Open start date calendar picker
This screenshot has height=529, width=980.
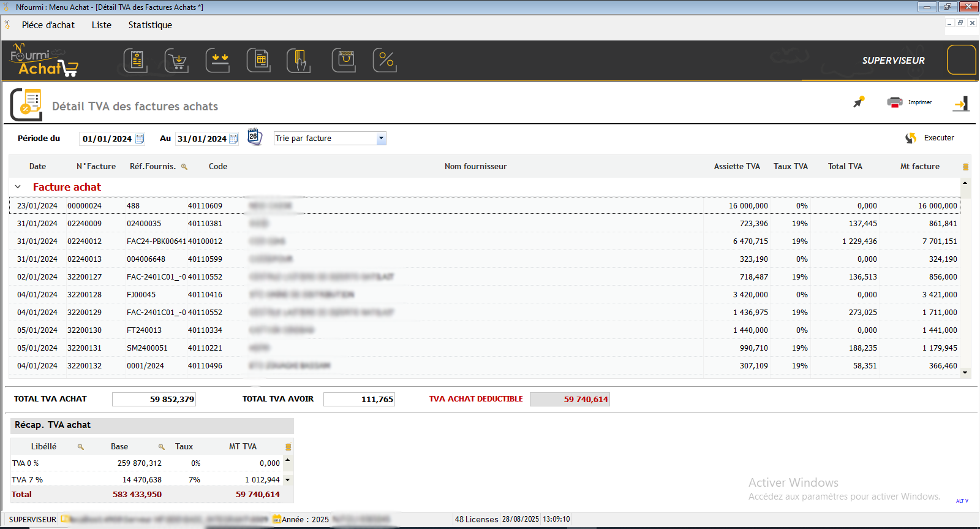point(140,139)
